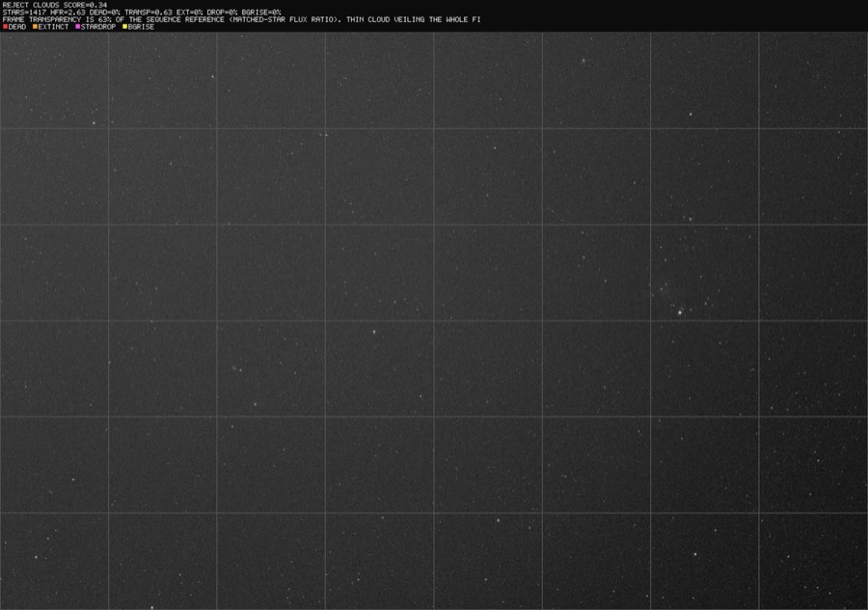Click the 'HFR=2.63' value
Image resolution: width=868 pixels, height=610 pixels.
click(68, 13)
